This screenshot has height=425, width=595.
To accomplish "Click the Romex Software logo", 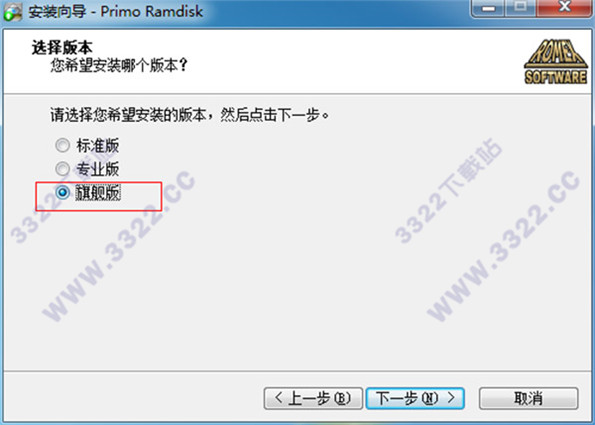I will point(556,62).
